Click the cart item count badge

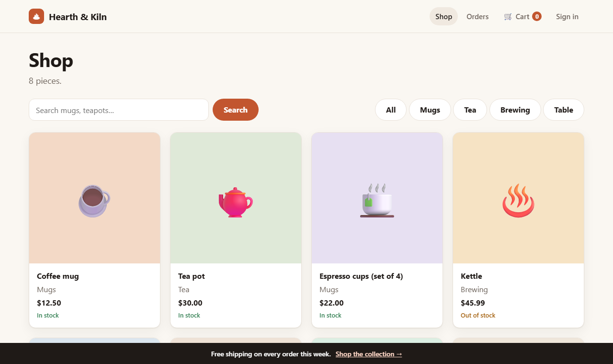[x=537, y=16]
